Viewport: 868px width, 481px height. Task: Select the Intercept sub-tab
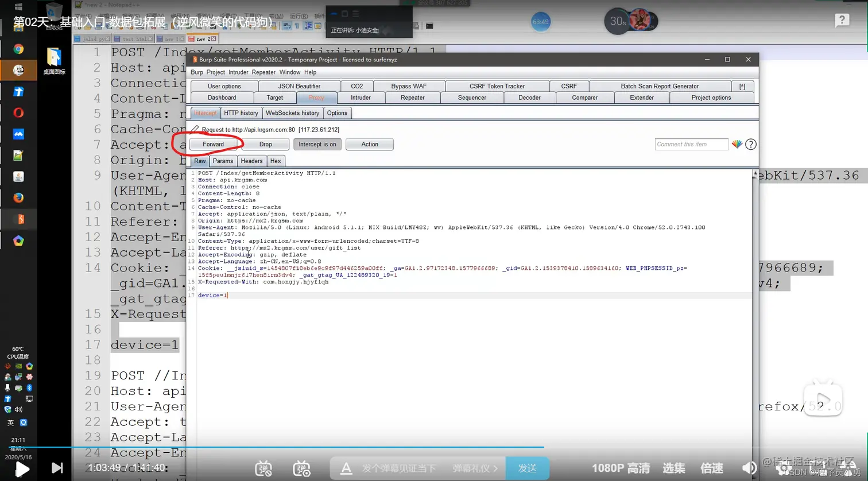[x=205, y=113]
